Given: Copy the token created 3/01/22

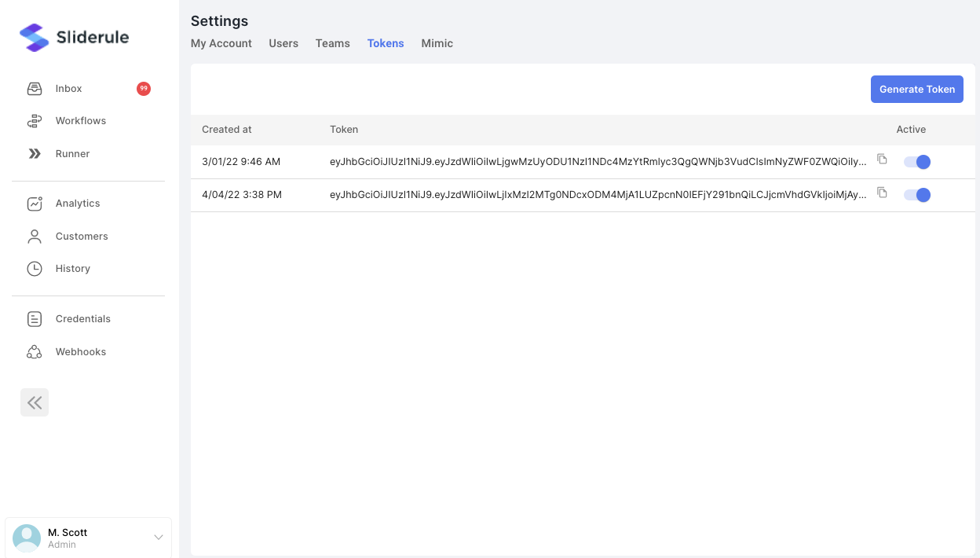Looking at the screenshot, I should point(882,160).
